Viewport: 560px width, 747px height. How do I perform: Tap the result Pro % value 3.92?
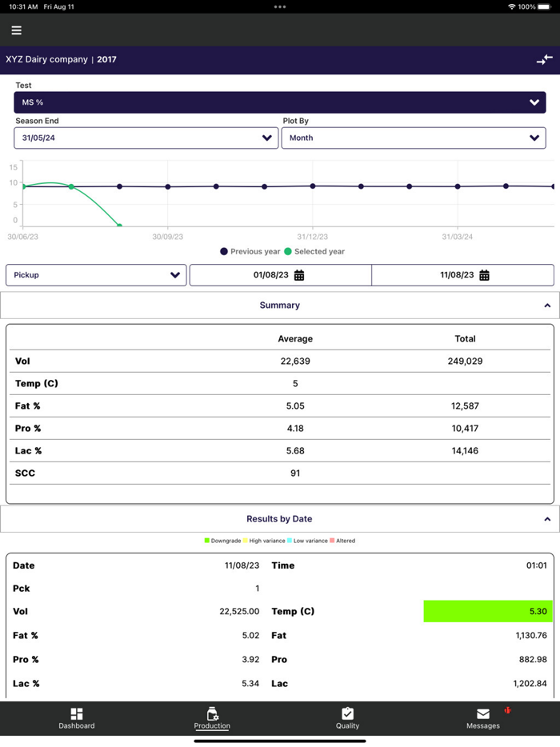(x=250, y=659)
